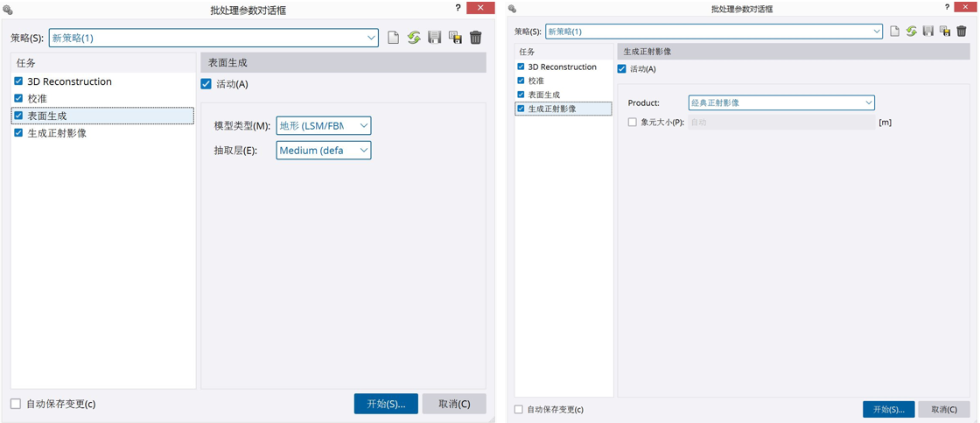Toggle 活动(A) checkbox under 表面生成 heading
Screen dimensions: 980x423
(206, 84)
